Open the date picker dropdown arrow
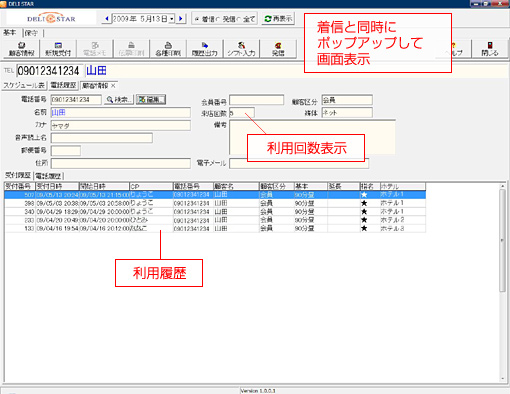 172,19
